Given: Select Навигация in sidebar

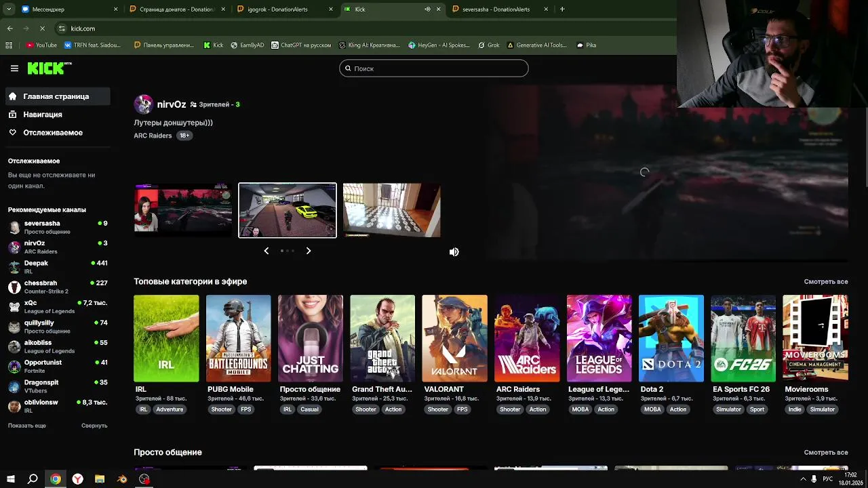Looking at the screenshot, I should click(x=57, y=115).
